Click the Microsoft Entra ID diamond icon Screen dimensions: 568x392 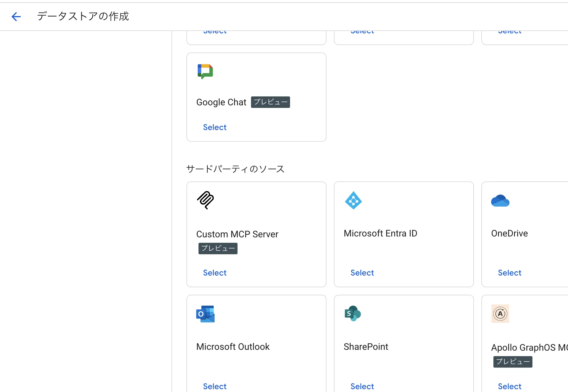pos(353,200)
